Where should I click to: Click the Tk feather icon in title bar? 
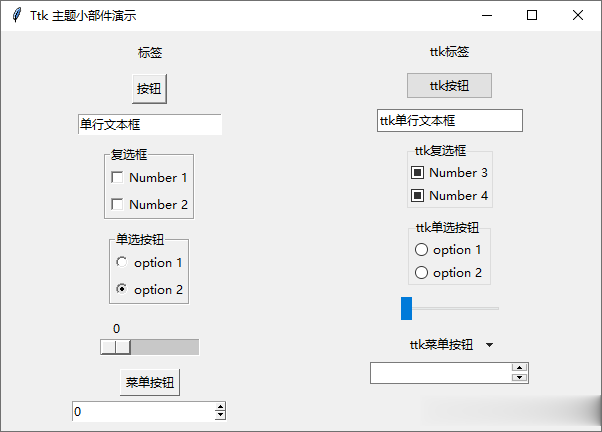tap(17, 15)
